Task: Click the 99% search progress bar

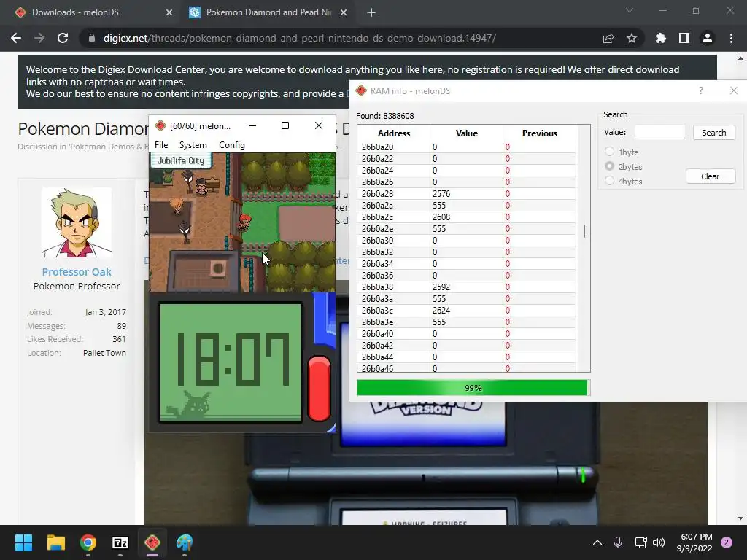Action: tap(472, 388)
